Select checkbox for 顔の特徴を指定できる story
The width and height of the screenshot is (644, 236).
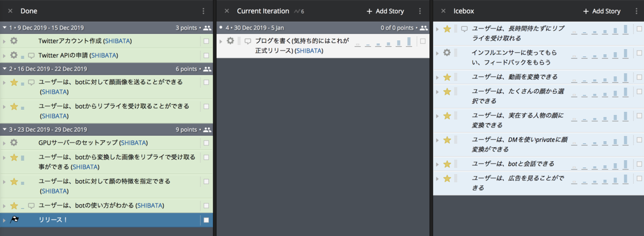(x=206, y=182)
